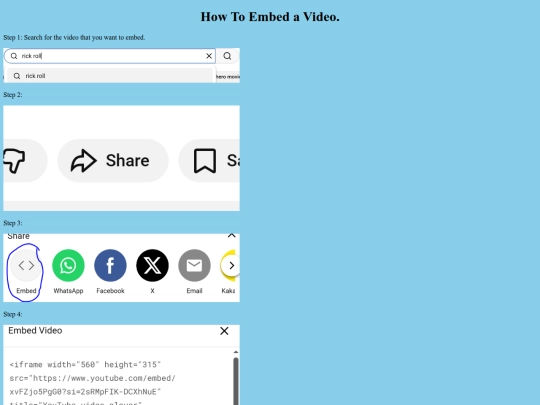
Task: Click the Step 3 label
Action: point(13,223)
